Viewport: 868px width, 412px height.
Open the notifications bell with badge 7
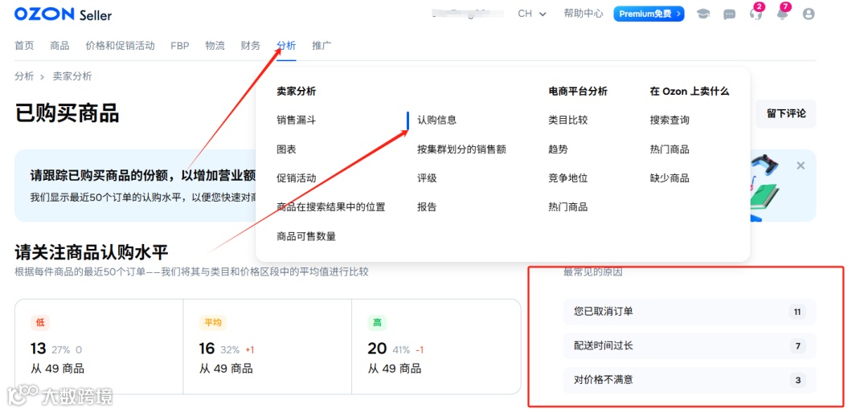point(782,14)
